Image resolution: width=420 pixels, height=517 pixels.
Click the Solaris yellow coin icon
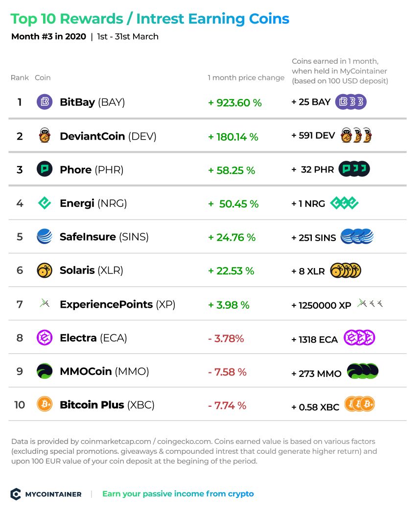click(45, 271)
